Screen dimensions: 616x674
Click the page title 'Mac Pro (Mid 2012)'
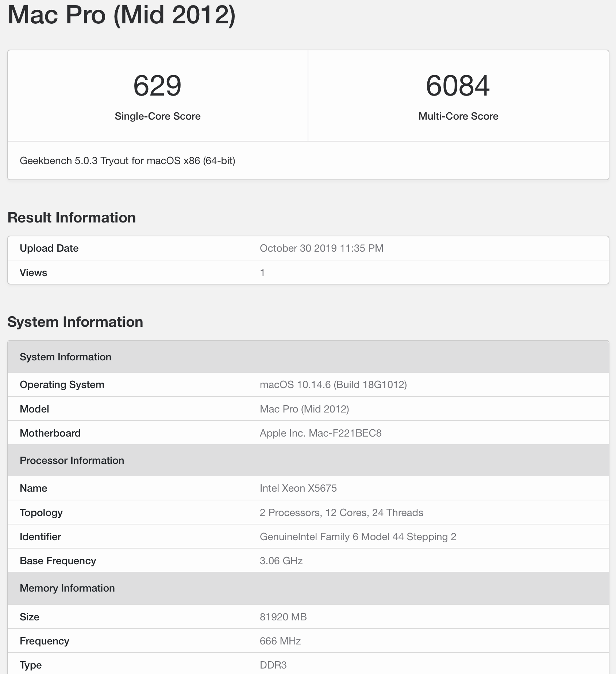tap(122, 15)
